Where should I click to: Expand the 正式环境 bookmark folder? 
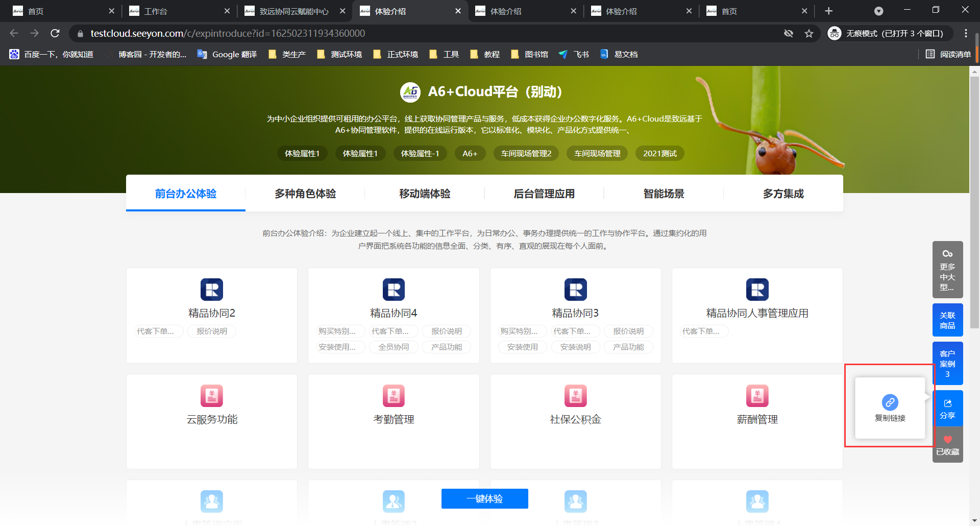396,54
